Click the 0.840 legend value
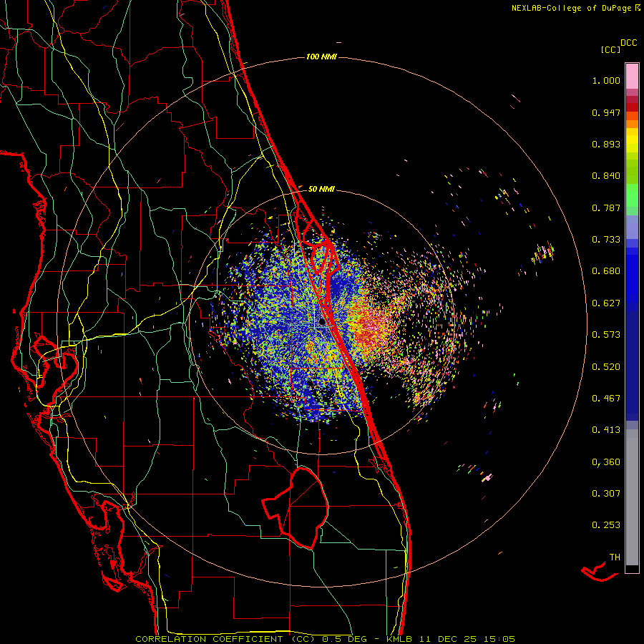This screenshot has height=644, width=644. coord(606,176)
